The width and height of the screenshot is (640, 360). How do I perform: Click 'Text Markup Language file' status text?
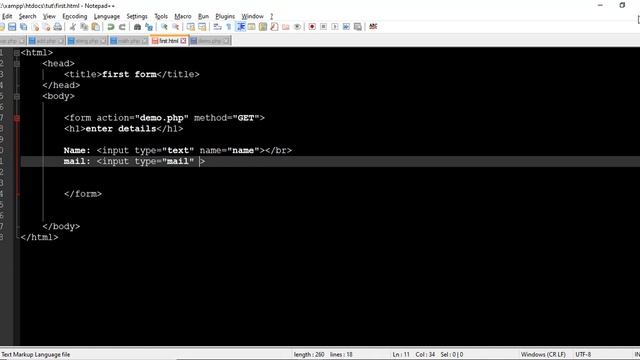pos(36,355)
